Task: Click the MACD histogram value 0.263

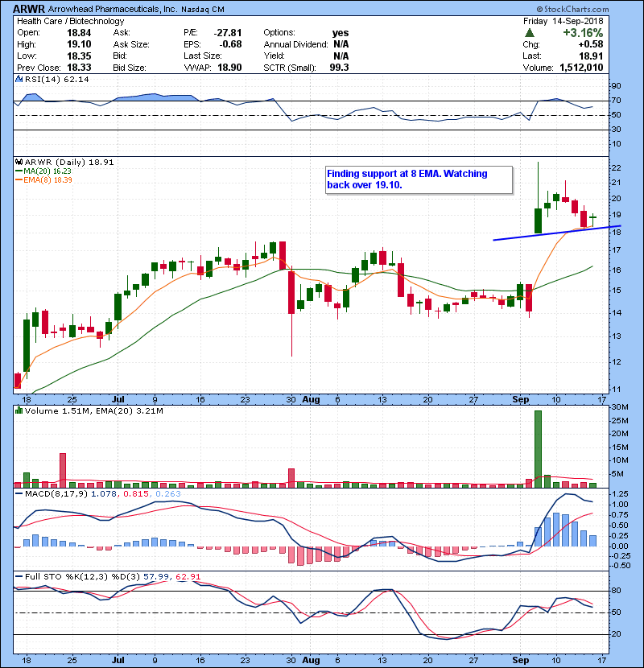Action: pos(168,494)
